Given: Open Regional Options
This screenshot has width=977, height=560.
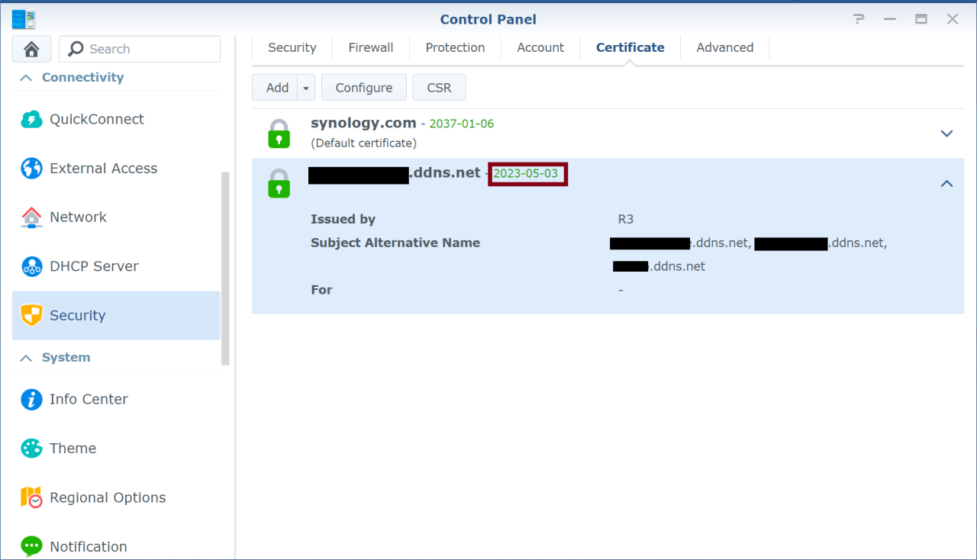Looking at the screenshot, I should tap(108, 497).
